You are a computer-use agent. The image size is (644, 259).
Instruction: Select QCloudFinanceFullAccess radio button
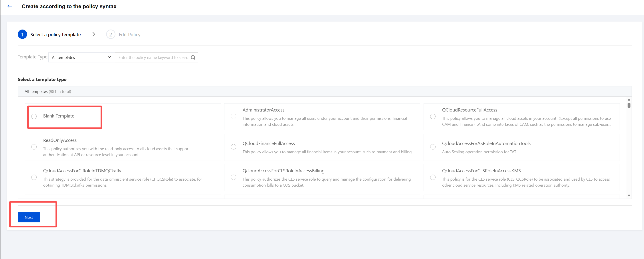tap(233, 147)
